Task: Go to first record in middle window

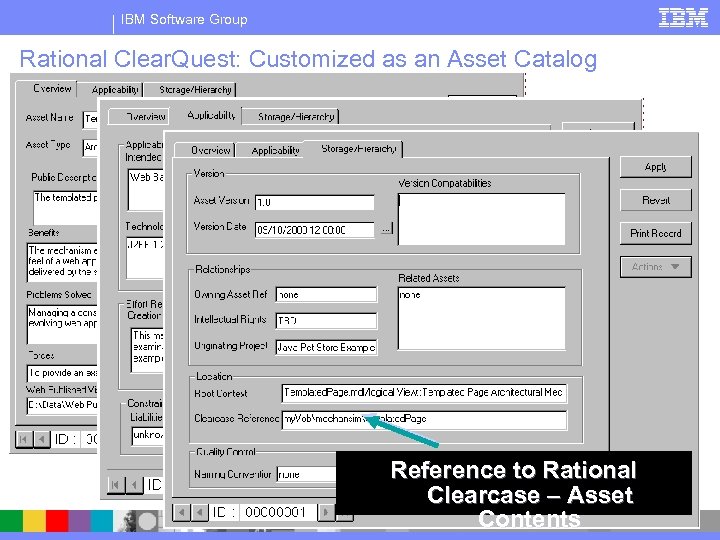Action: pos(116,484)
